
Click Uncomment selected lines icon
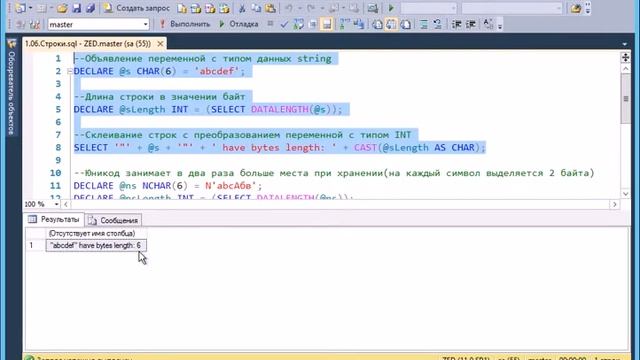tap(438, 24)
